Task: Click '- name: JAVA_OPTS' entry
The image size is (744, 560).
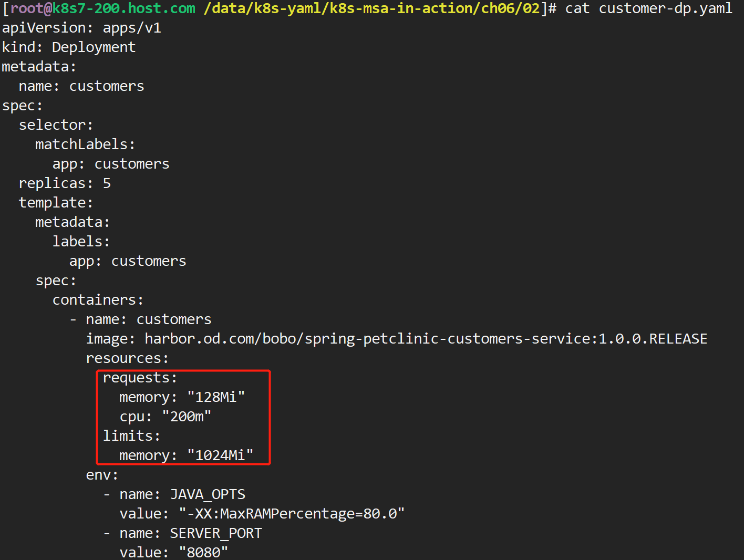Action: pos(174,495)
